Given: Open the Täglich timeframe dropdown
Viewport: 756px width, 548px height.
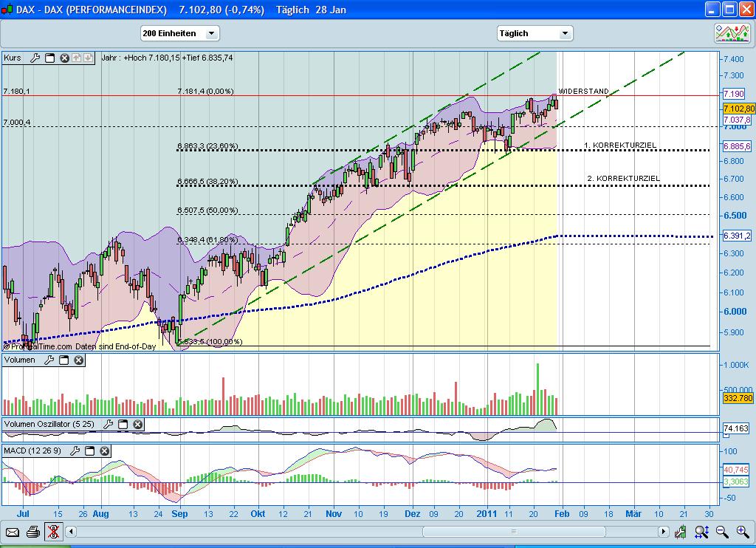Looking at the screenshot, I should pos(563,33).
